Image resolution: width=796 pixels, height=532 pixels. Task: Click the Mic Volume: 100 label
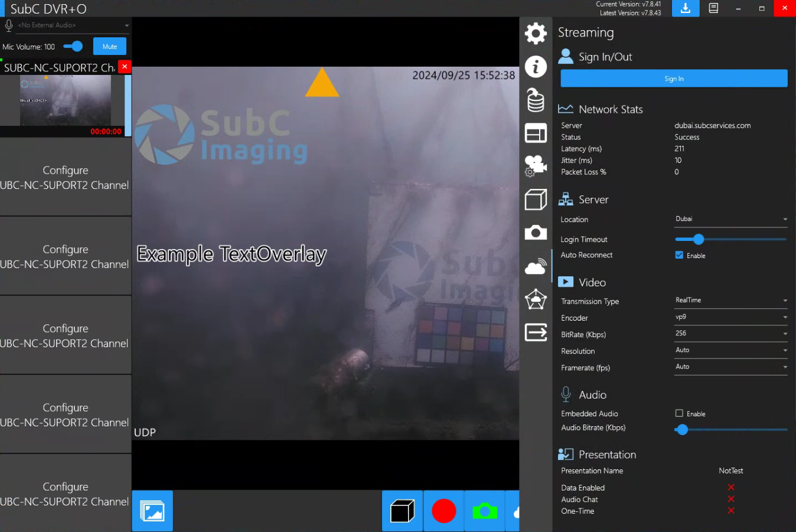pos(28,47)
